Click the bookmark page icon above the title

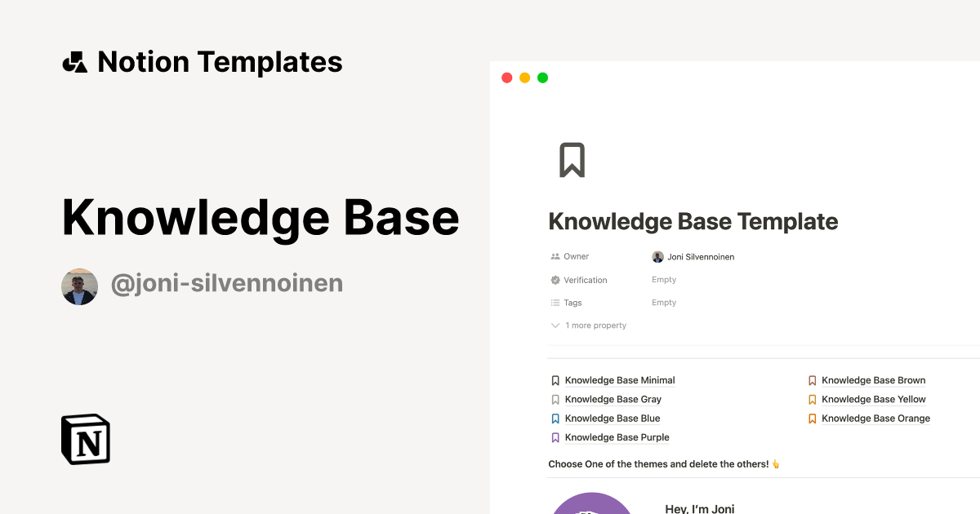pyautogui.click(x=572, y=160)
